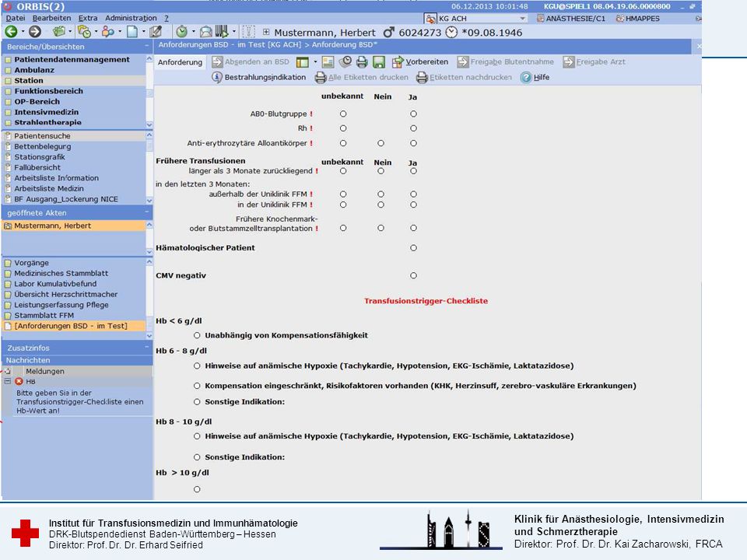Click the HMAPPES user icon
Image resolution: width=747 pixels, height=560 pixels.
(620, 19)
